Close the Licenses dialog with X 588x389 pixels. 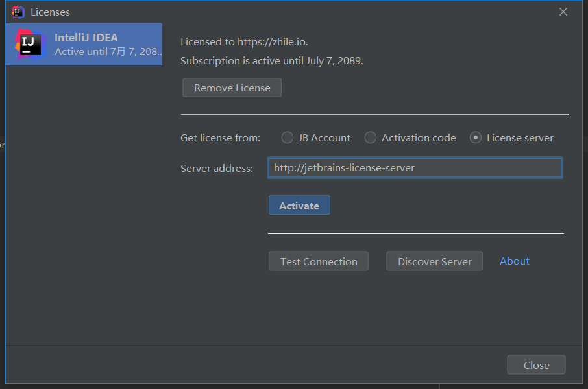pyautogui.click(x=563, y=12)
